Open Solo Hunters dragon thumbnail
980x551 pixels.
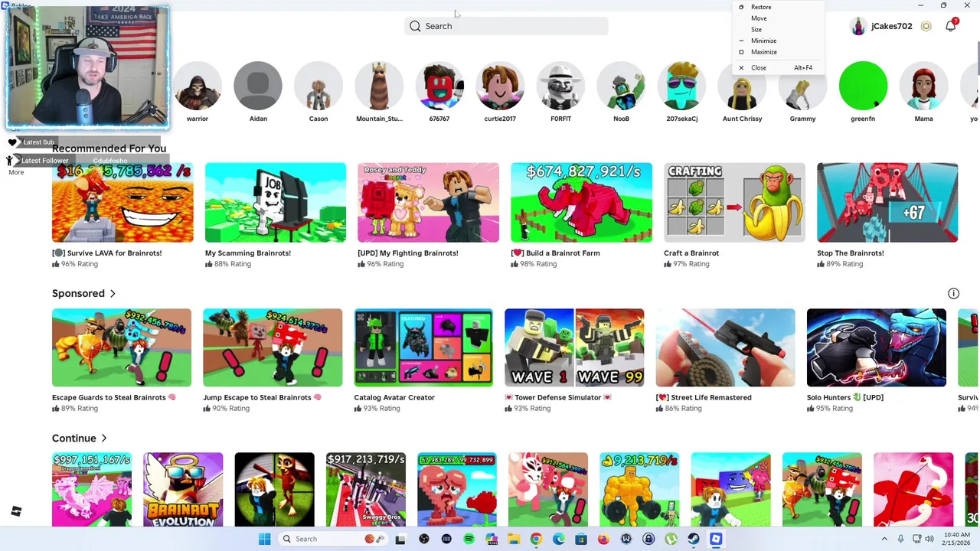tap(876, 347)
